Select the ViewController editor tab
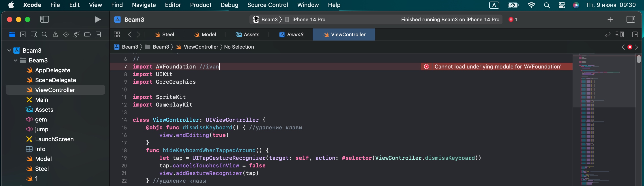Screen dimensions: 644x186 pos(344,34)
